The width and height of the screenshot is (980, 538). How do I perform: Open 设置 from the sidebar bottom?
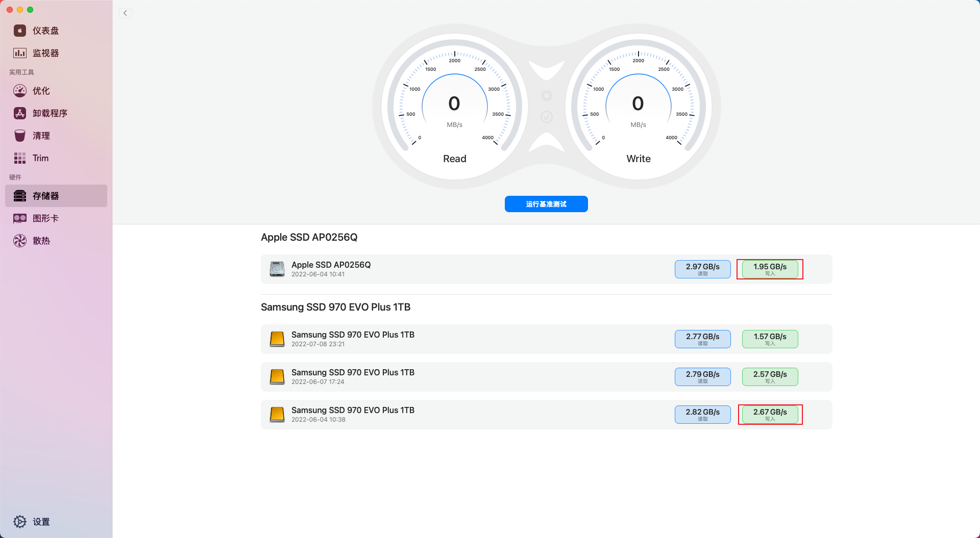tap(56, 522)
